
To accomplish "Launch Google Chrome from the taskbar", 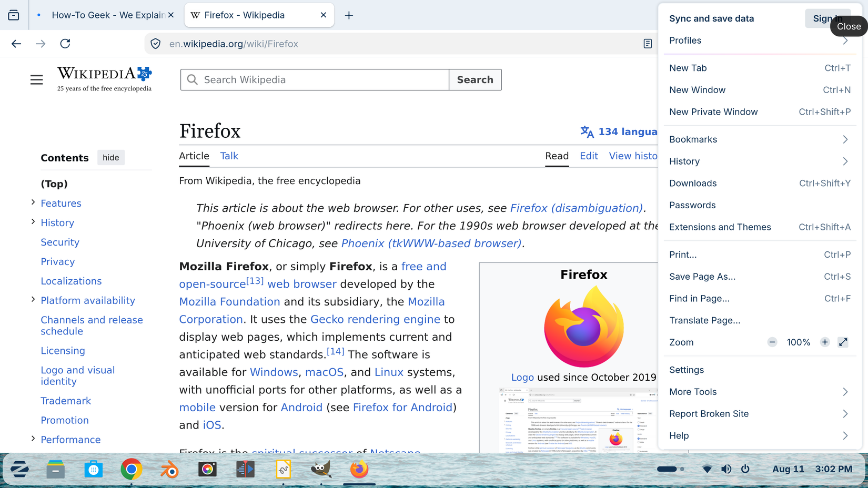I will [x=131, y=469].
